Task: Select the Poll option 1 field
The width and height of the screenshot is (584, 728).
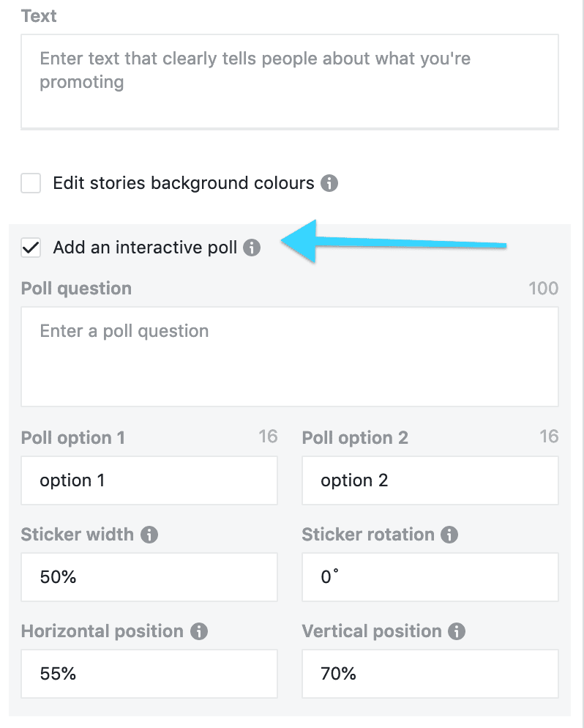Action: 149,480
